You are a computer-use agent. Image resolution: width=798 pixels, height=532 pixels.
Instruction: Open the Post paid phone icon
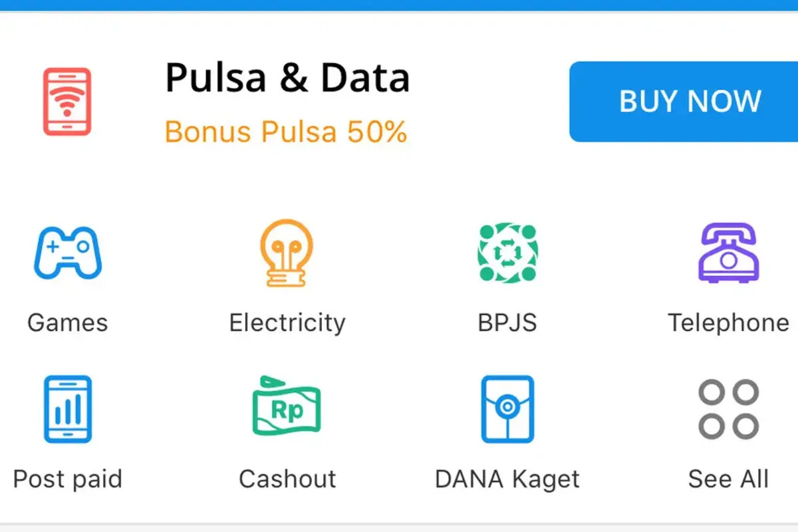[68, 409]
